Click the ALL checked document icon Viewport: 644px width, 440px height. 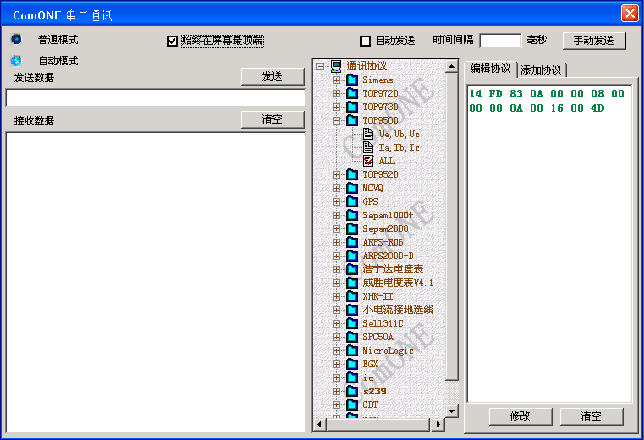(368, 160)
